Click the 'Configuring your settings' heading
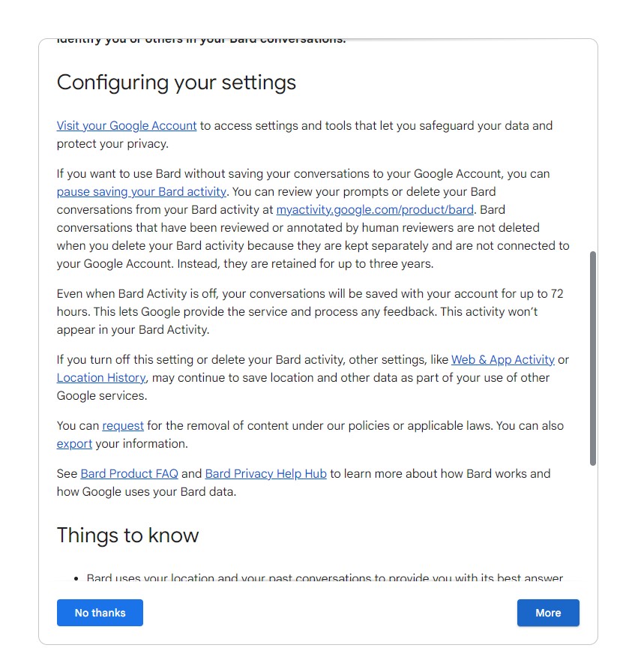The image size is (632, 672). (x=176, y=82)
